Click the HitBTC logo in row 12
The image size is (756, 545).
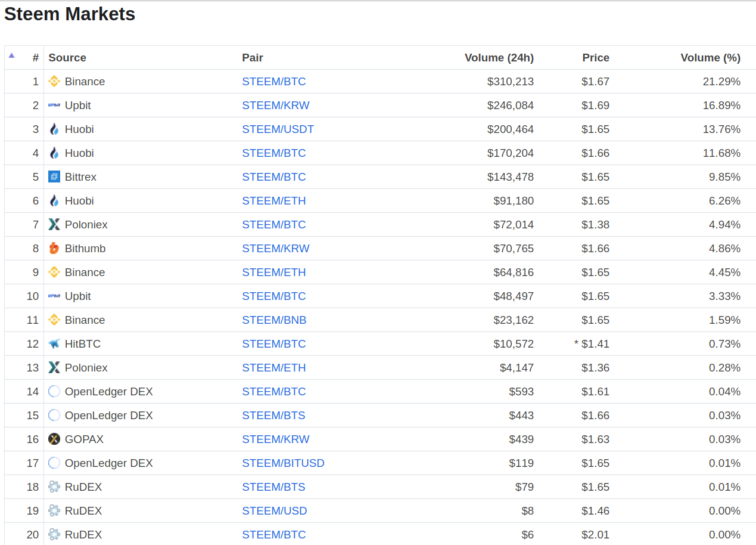click(x=54, y=344)
